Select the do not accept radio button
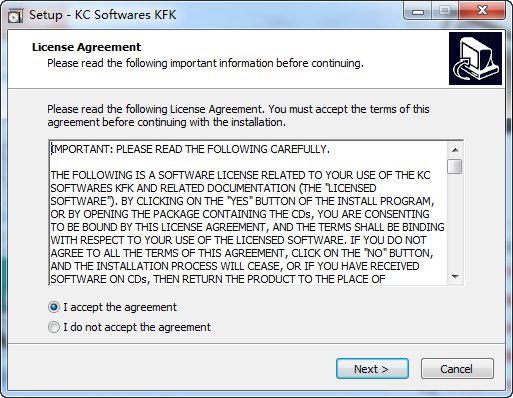The height and width of the screenshot is (398, 513). point(54,327)
